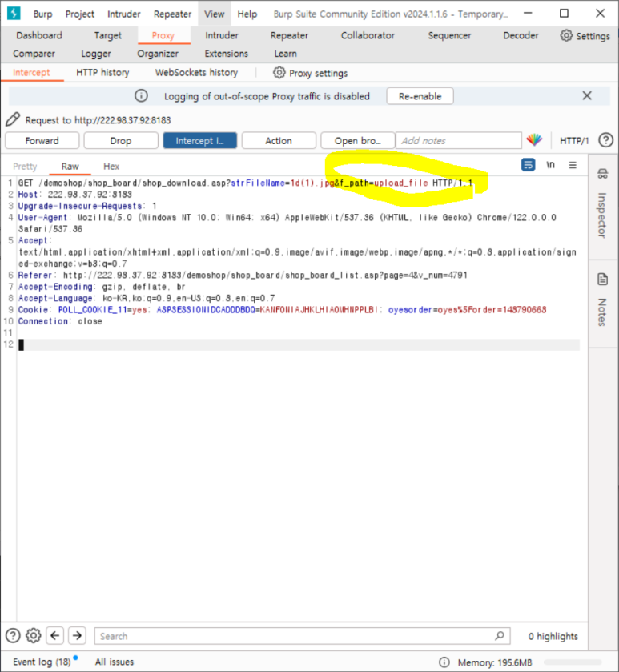
Task: Click the Open browser button
Action: (357, 141)
